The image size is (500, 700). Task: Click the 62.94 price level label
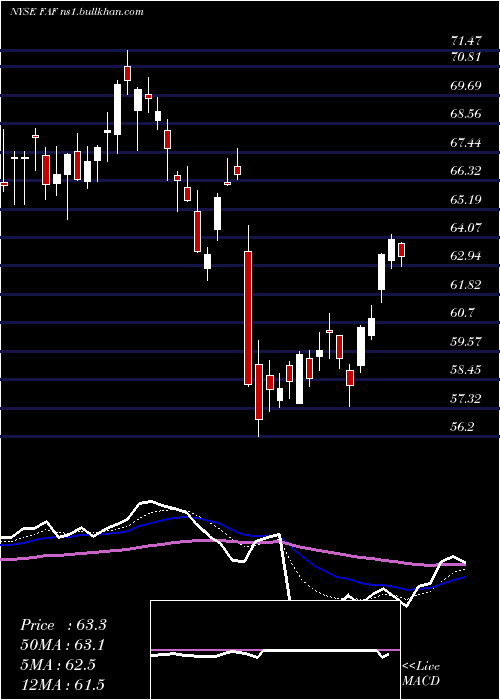click(x=467, y=256)
